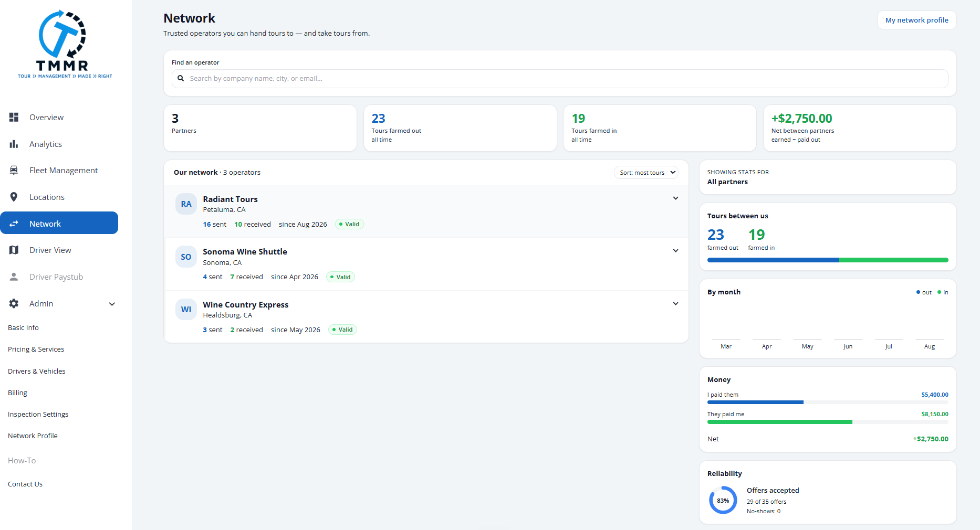Click the 83% reliability ring
The image size is (980, 530).
click(723, 500)
